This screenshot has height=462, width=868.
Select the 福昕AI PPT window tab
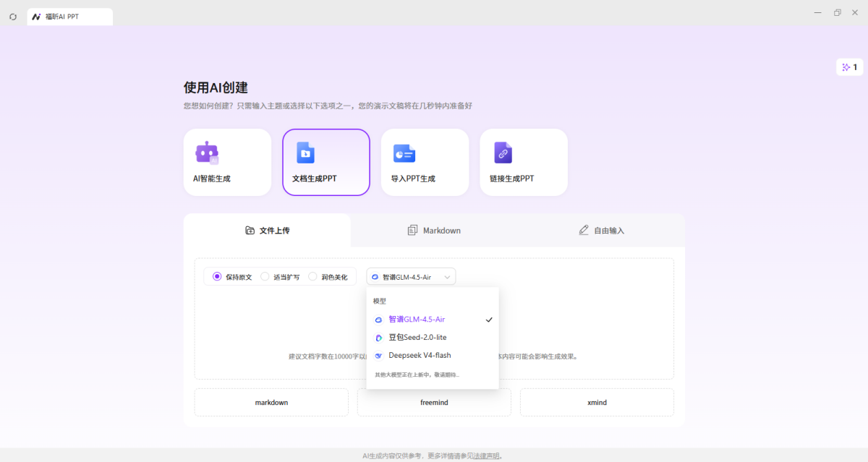(x=69, y=17)
